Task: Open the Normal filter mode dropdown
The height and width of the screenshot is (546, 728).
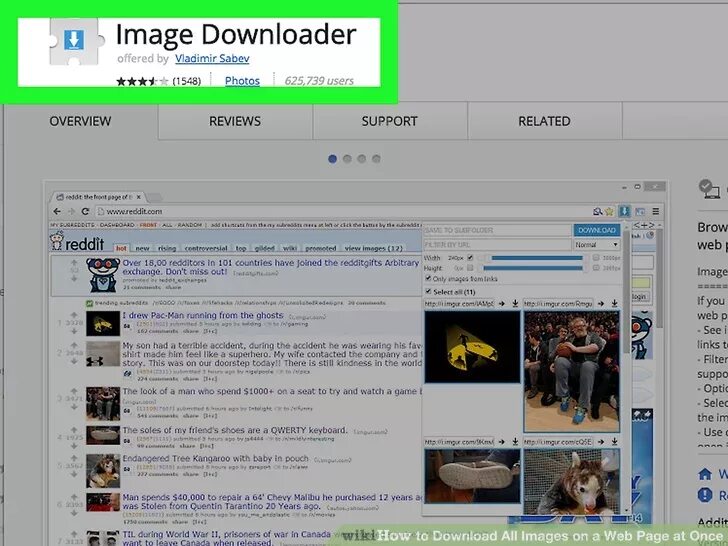Action: point(597,245)
